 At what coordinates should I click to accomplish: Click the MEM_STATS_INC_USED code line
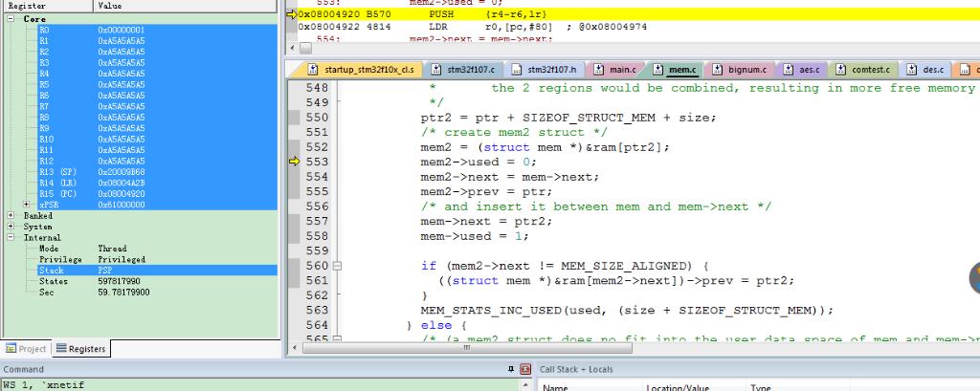(x=627, y=311)
